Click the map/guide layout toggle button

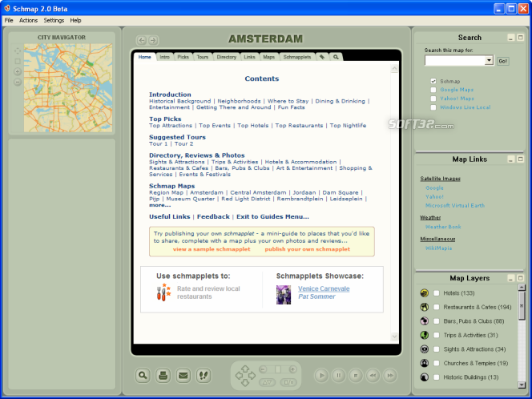pyautogui.click(x=288, y=382)
